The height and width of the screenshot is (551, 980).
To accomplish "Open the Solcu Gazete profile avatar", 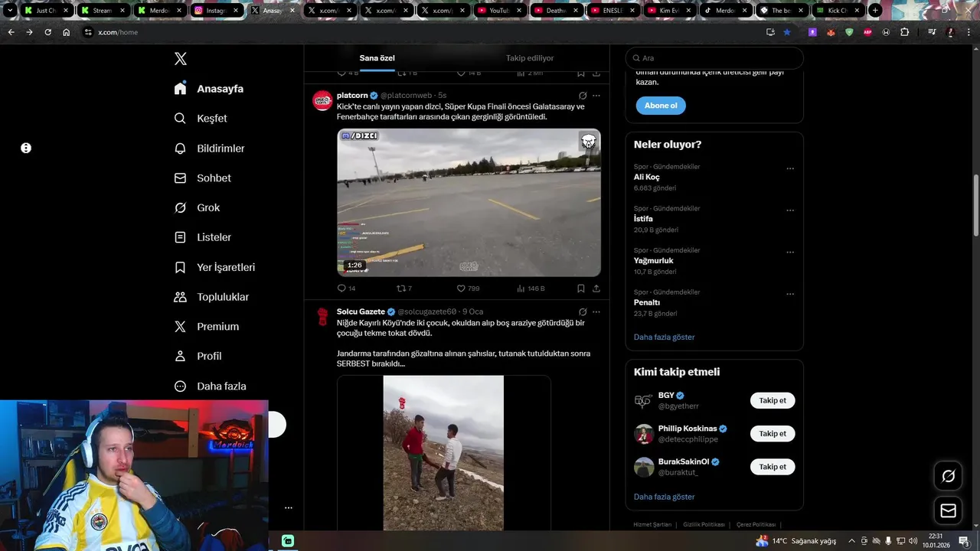I will coord(322,316).
